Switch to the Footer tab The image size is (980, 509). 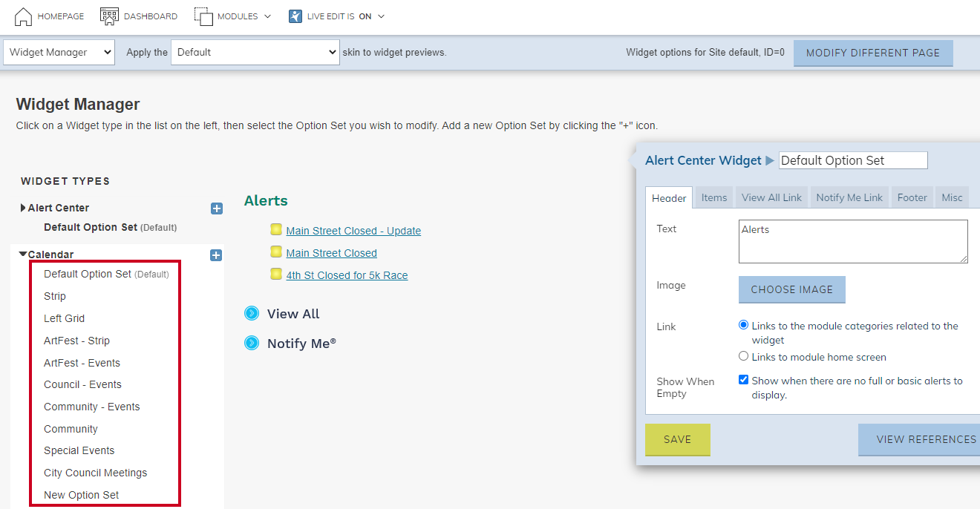(x=912, y=197)
